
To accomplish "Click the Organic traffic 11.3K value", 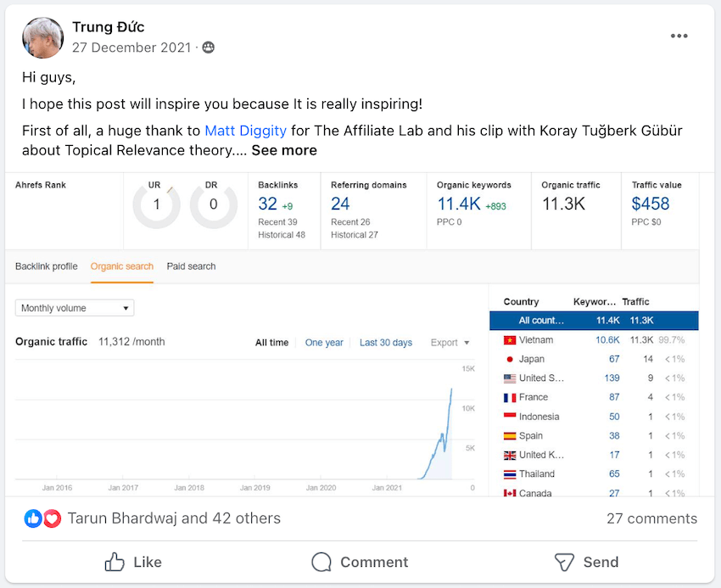I will pos(563,204).
